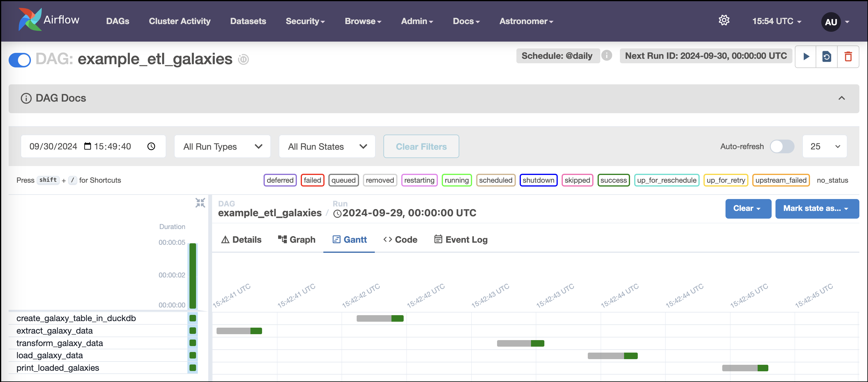Viewport: 868px width, 382px height.
Task: Reparse the DAG using the refresh icon
Action: (827, 56)
